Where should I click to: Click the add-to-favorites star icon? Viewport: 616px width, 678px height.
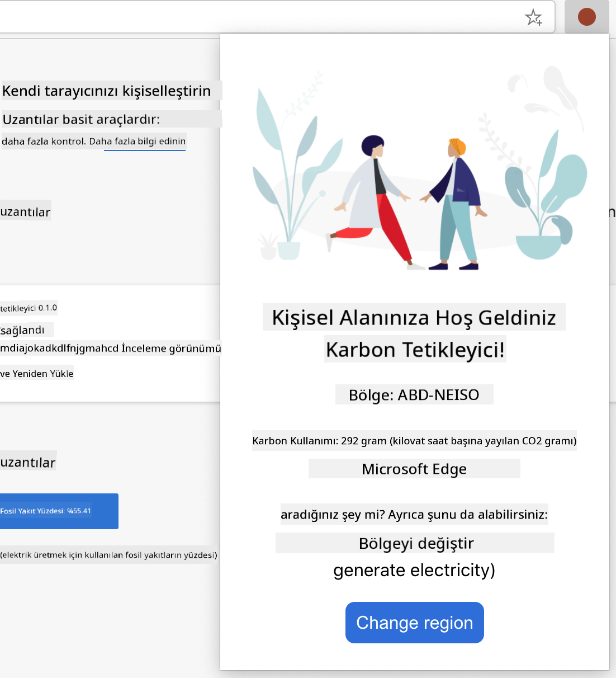(534, 17)
